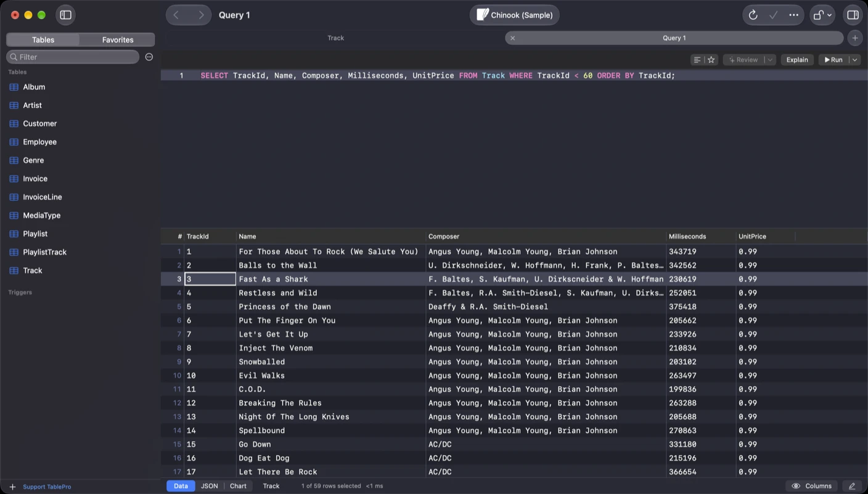This screenshot has width=868, height=494.
Task: Select the 'Princess of the Dawn' cell
Action: pyautogui.click(x=330, y=307)
